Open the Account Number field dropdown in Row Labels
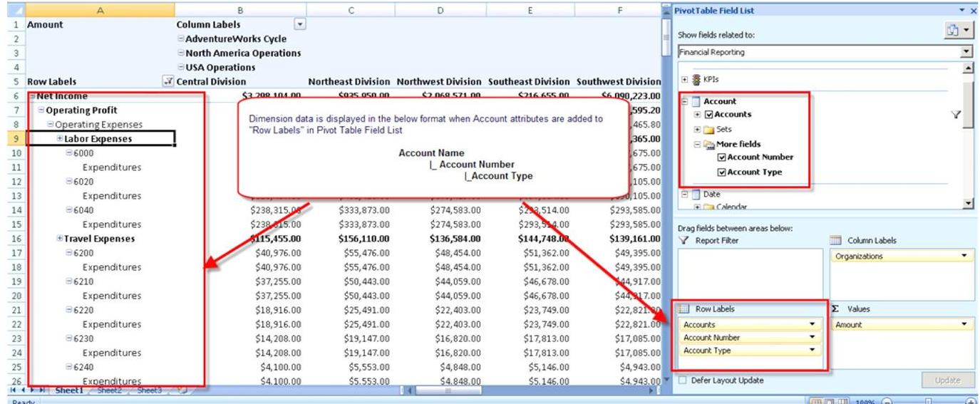Screen dimensions: 980x404 click(x=813, y=338)
